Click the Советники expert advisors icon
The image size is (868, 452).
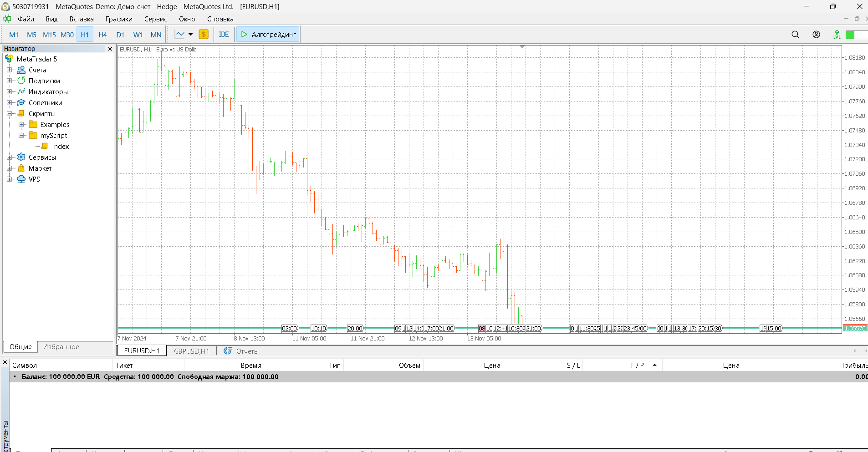[21, 103]
